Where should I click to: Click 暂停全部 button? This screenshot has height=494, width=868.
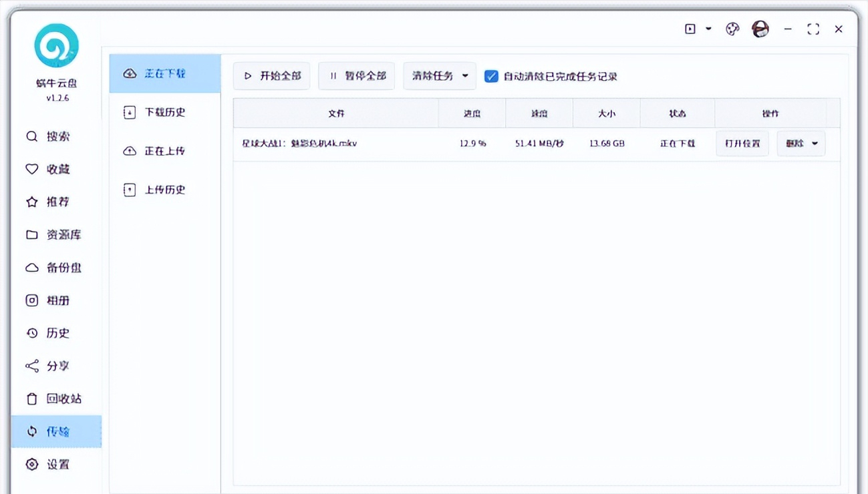(356, 76)
